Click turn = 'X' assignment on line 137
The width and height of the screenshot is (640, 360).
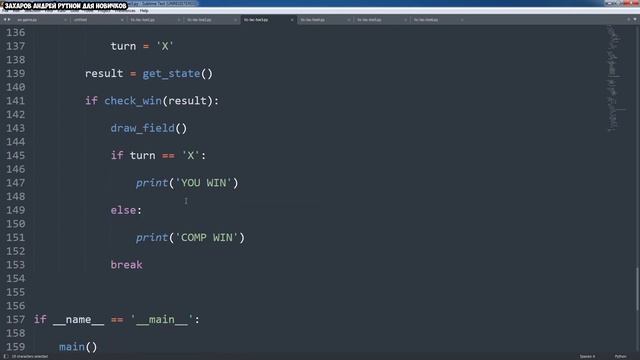coord(142,46)
